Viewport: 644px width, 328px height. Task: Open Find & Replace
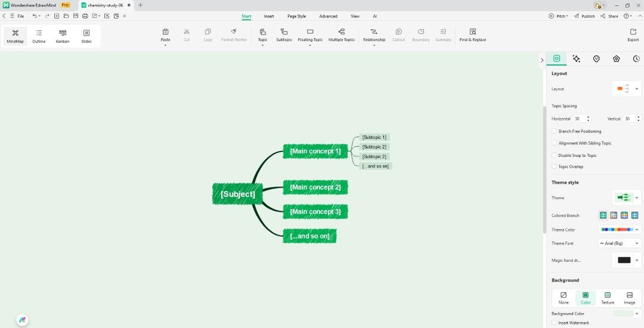[473, 35]
